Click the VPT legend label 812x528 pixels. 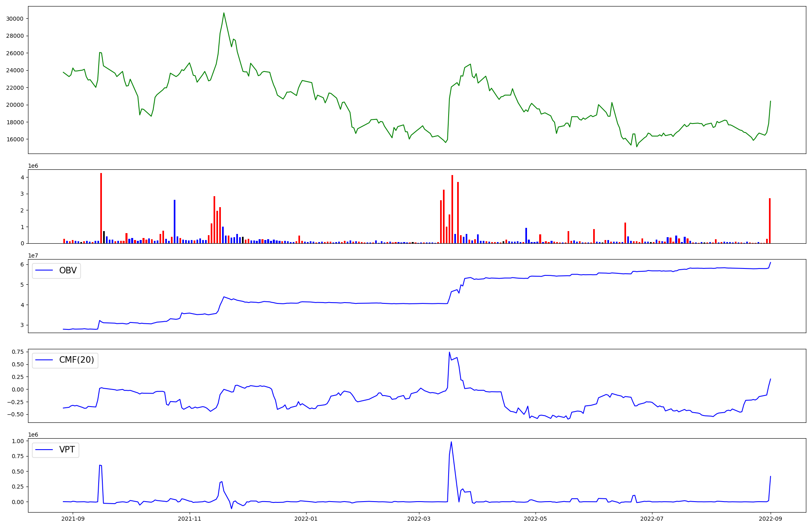pyautogui.click(x=67, y=450)
